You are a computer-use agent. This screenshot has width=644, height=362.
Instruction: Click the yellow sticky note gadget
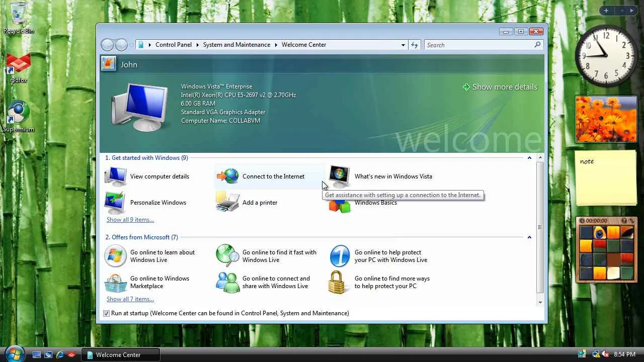[x=606, y=177]
